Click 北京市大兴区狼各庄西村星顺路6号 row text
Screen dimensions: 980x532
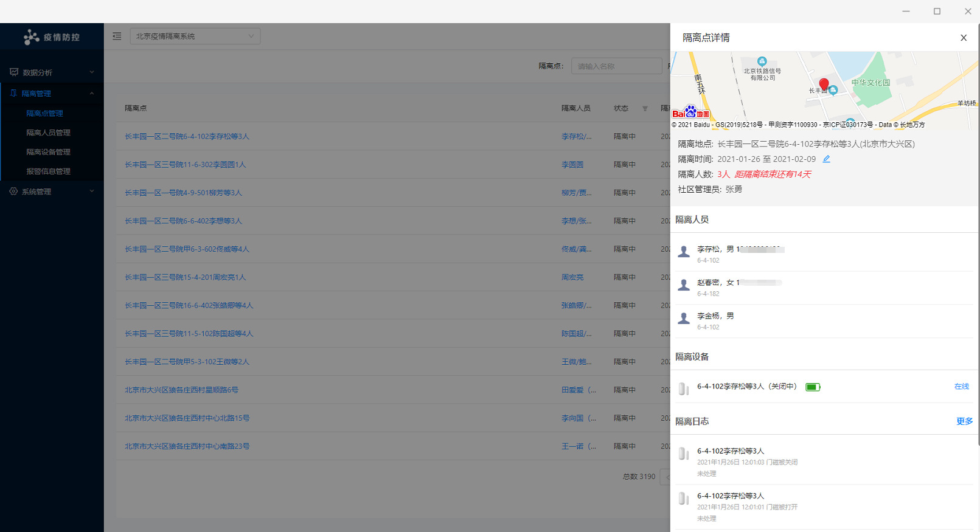(x=181, y=390)
